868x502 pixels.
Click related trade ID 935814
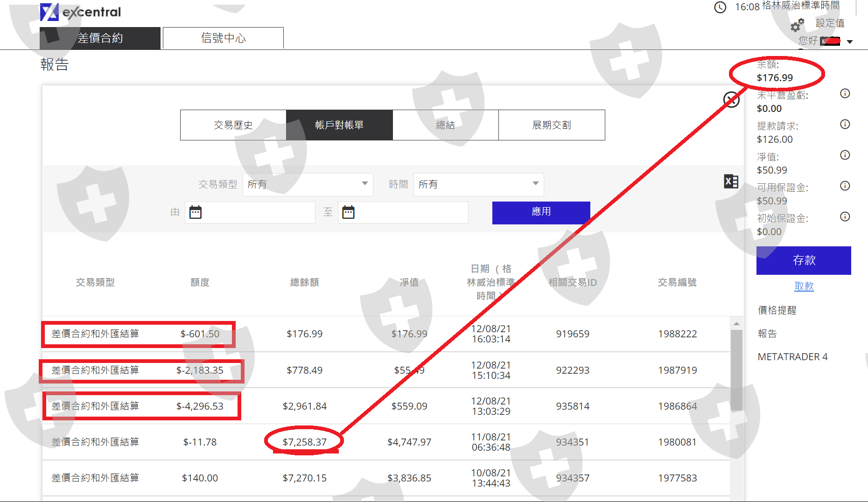[573, 406]
